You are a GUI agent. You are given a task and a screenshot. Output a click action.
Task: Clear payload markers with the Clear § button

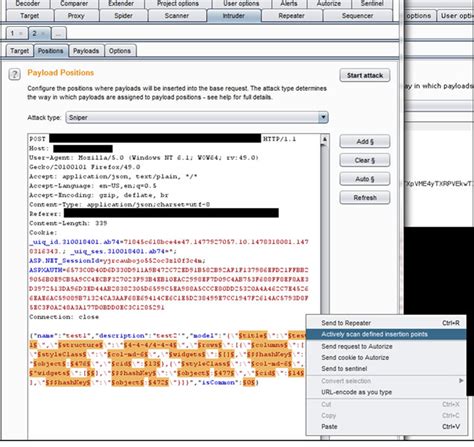[365, 160]
